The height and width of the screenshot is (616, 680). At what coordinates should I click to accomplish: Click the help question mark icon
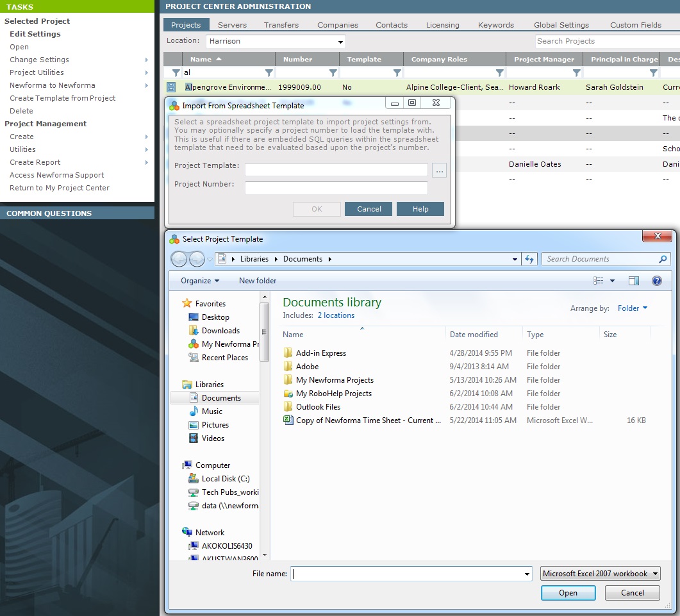click(x=656, y=281)
